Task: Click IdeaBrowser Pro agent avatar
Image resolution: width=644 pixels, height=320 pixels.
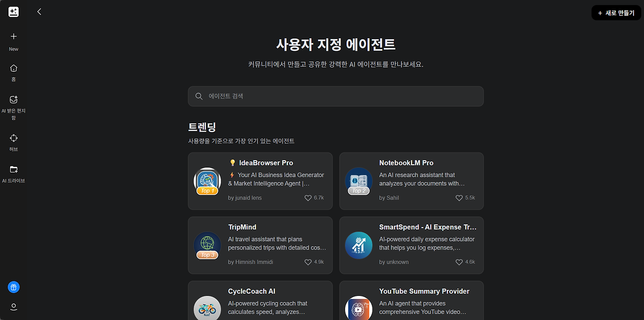Action: pos(207,181)
